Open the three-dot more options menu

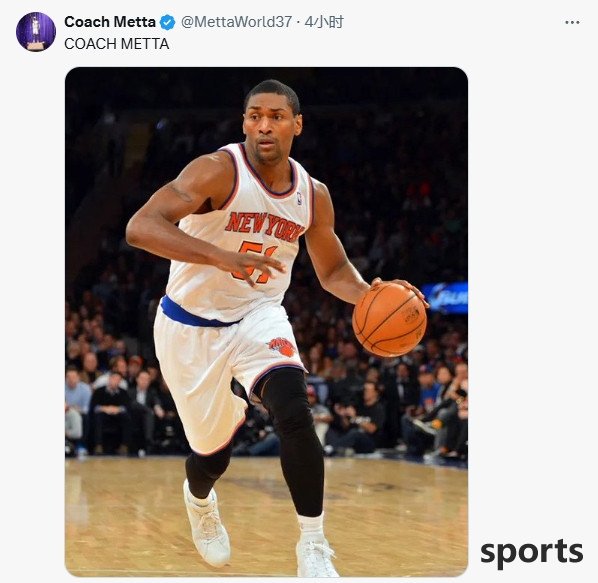572,22
